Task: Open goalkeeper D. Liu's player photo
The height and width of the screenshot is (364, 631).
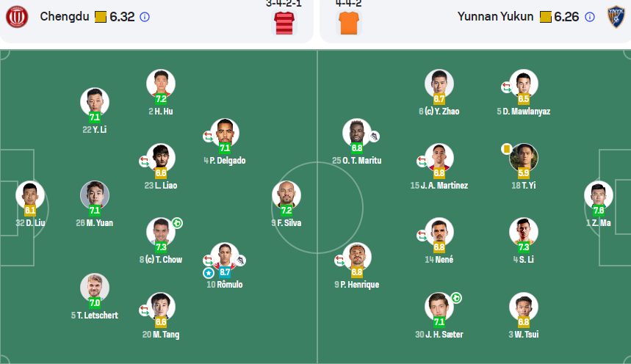Action: [30, 195]
